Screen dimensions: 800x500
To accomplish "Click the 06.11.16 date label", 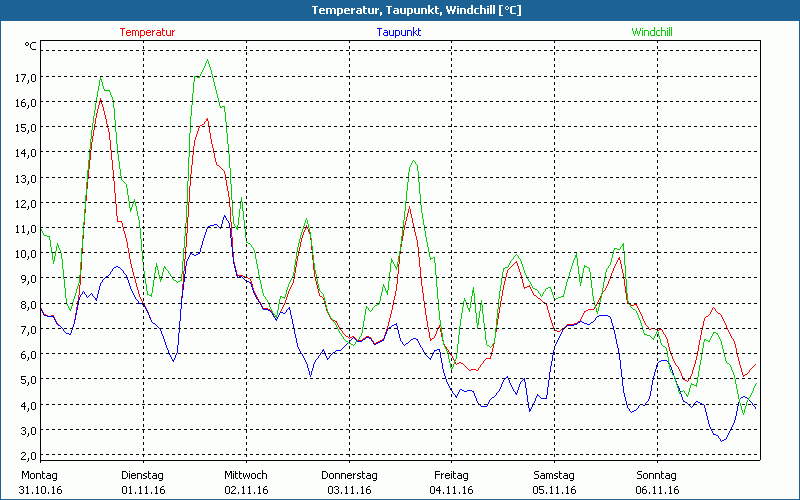I will pos(657,490).
